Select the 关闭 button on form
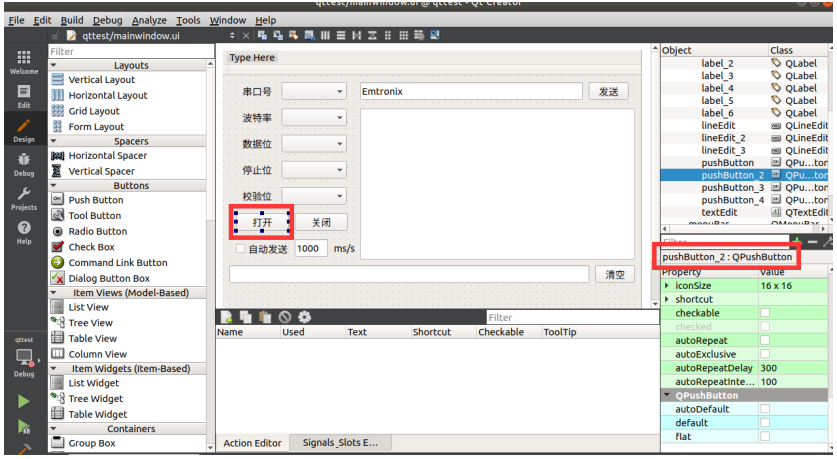Screen dimensions: 837x459 (321, 222)
